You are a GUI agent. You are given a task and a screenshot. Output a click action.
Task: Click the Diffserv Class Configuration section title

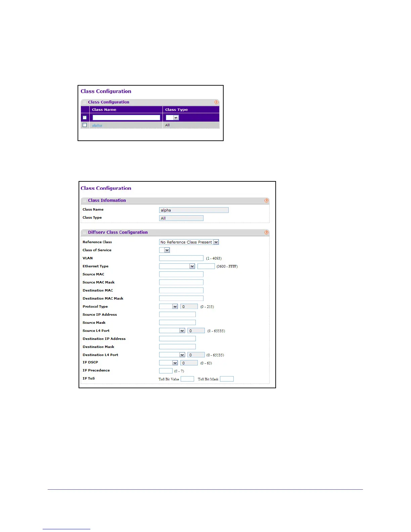118,232
